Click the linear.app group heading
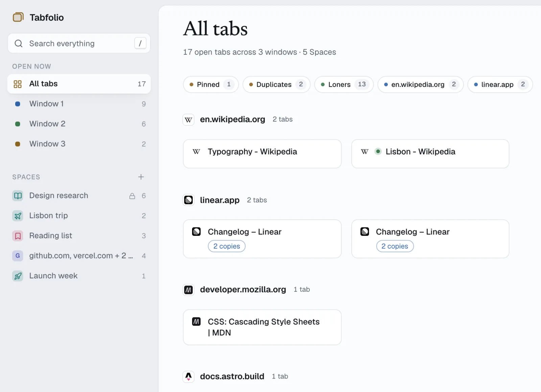 (220, 200)
